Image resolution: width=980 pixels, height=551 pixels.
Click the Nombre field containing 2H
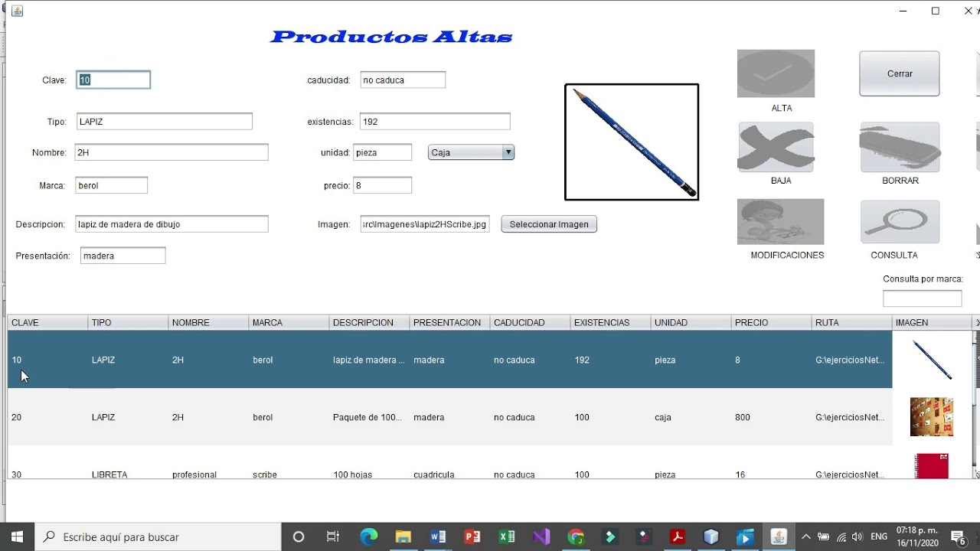point(171,152)
